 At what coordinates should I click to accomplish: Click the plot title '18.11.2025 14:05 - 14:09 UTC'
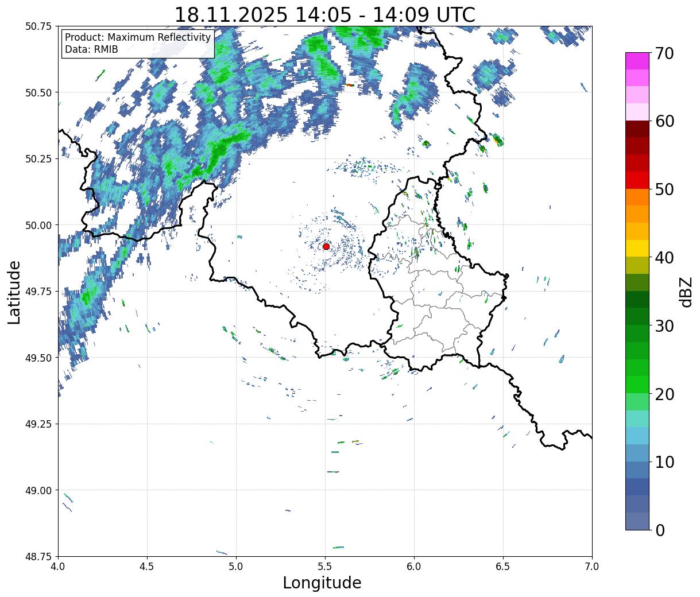324,14
